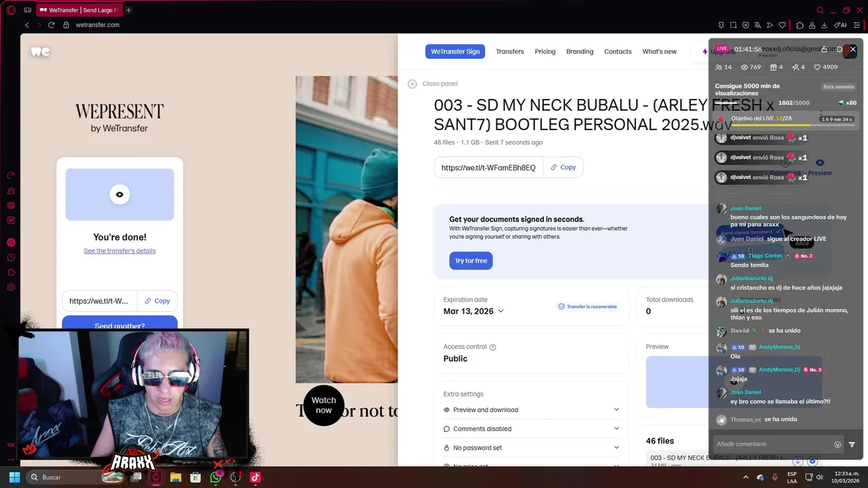The height and width of the screenshot is (488, 868).
Task: Open the Transfers menu
Action: coord(510,52)
